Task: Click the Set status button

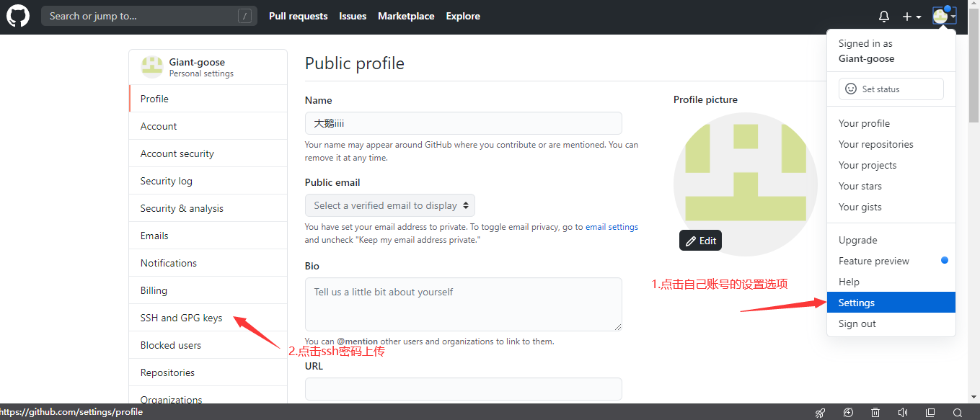Action: (x=891, y=89)
